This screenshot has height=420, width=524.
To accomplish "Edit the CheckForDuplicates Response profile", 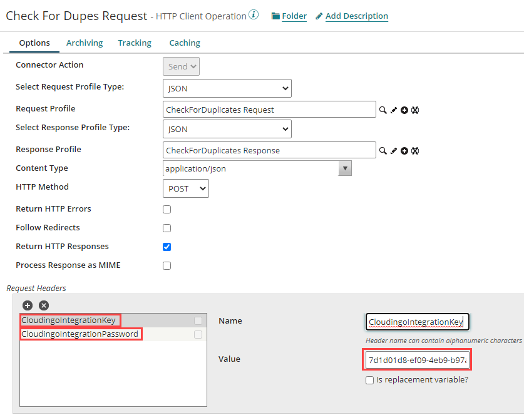I will coord(393,150).
